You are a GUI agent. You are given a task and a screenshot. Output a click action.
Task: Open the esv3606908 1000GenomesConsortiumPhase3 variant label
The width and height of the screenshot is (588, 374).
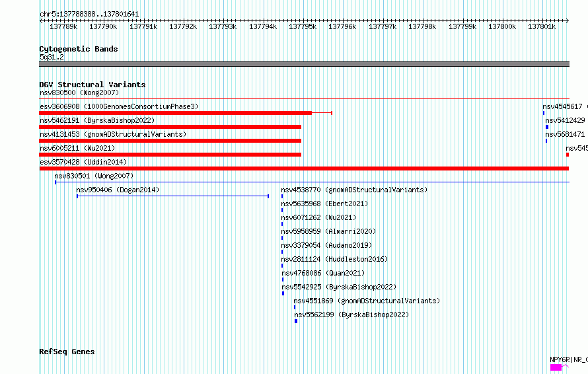click(119, 106)
